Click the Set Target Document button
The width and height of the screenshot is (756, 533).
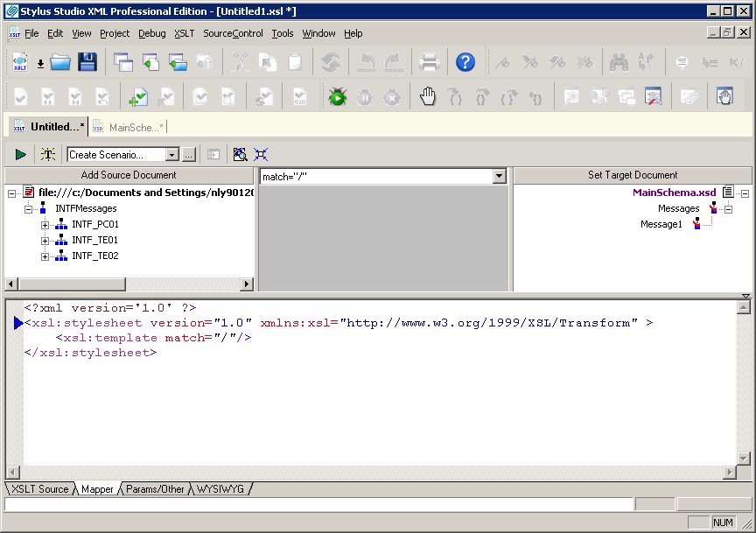[x=632, y=175]
